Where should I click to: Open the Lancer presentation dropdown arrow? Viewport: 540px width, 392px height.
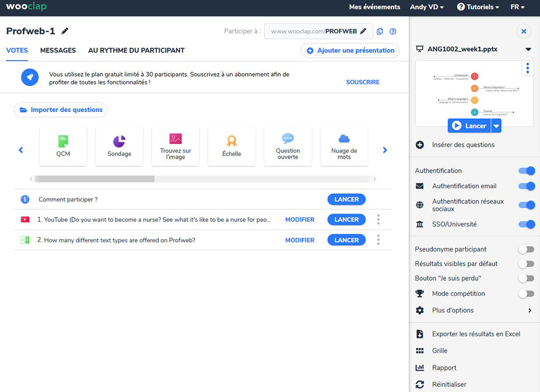496,126
